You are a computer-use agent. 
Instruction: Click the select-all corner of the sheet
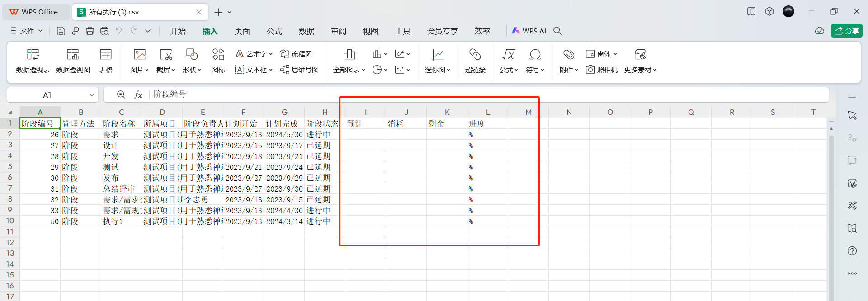tap(10, 112)
